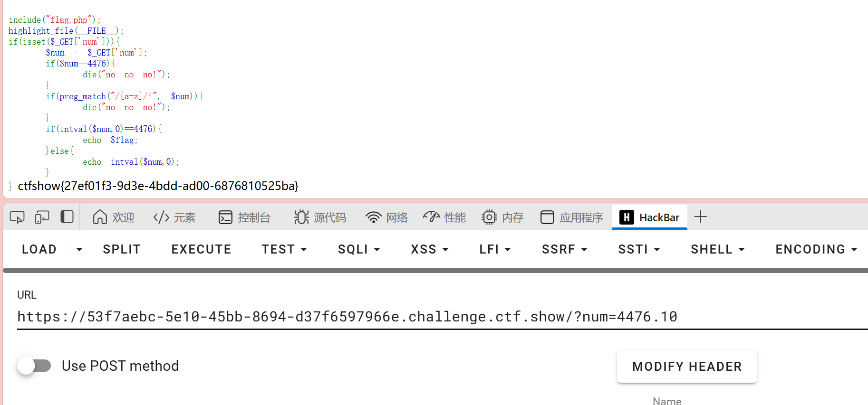The image size is (868, 405).
Task: Switch to the HackBar tab
Action: click(x=649, y=217)
